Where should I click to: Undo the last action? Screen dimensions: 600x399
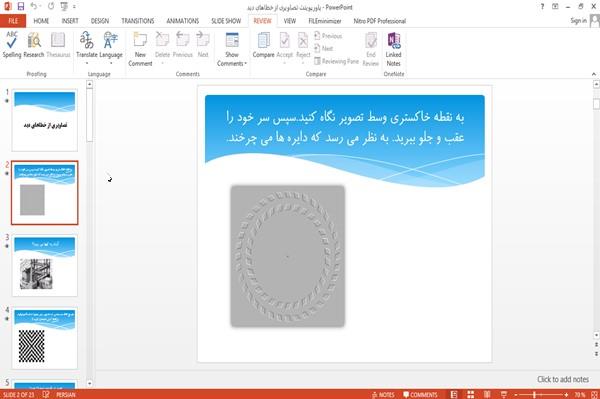point(34,7)
